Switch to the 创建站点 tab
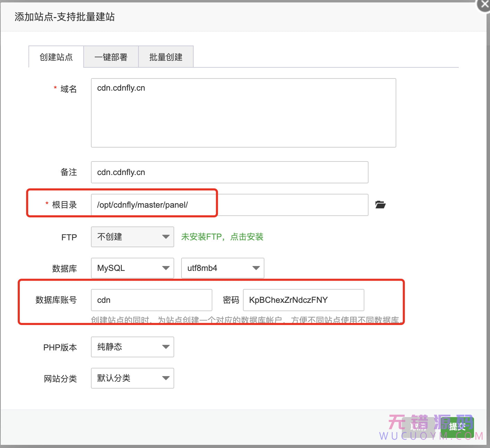The height and width of the screenshot is (448, 490). click(x=56, y=57)
